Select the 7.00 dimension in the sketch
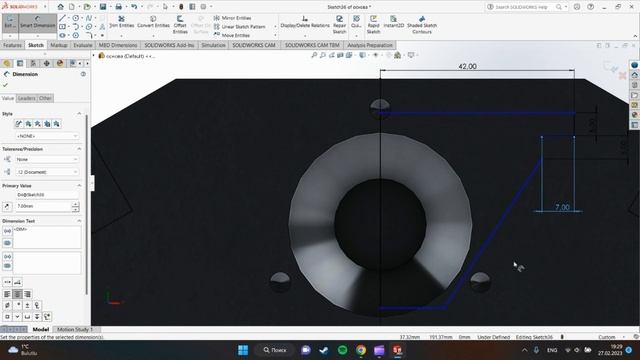640x360 pixels. (x=562, y=207)
